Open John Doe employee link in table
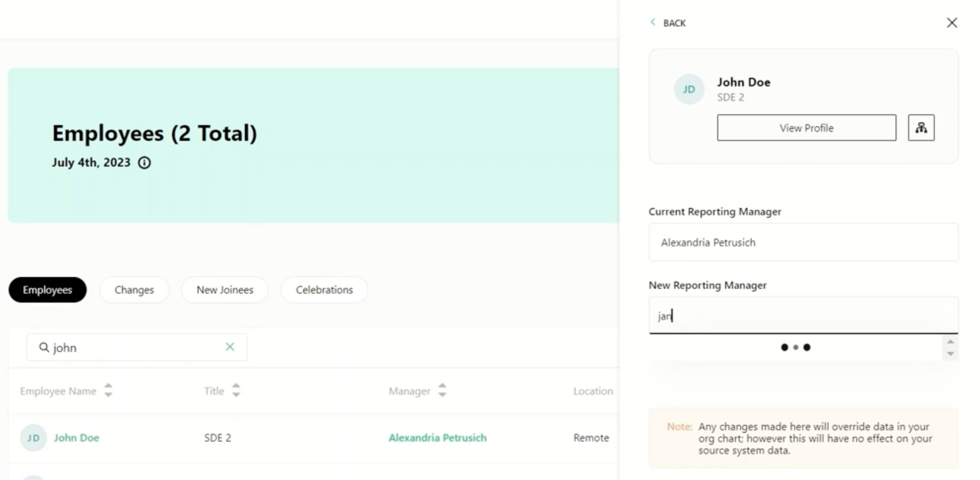The width and height of the screenshot is (980, 480). pos(76,438)
